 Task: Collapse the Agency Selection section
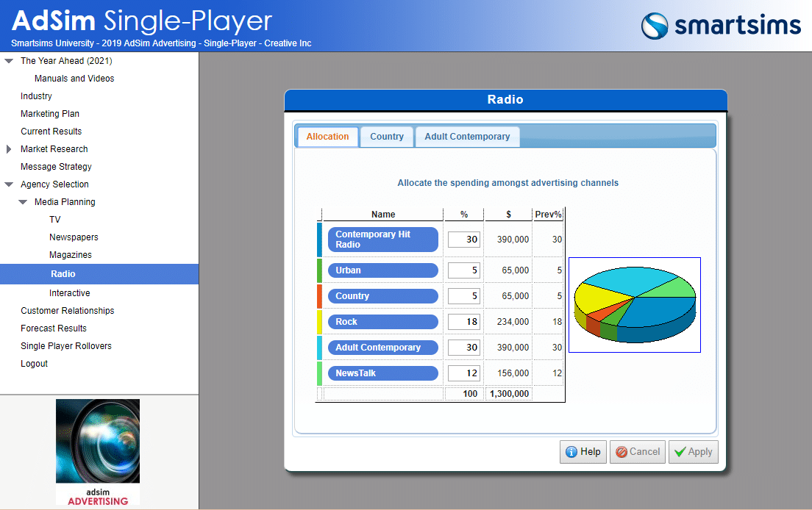click(x=9, y=184)
